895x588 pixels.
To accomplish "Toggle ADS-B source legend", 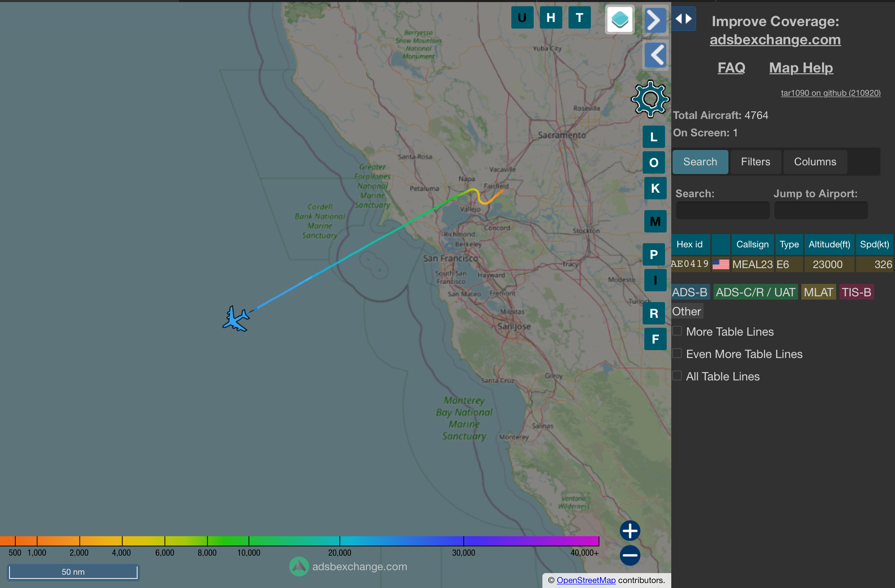I will 690,292.
